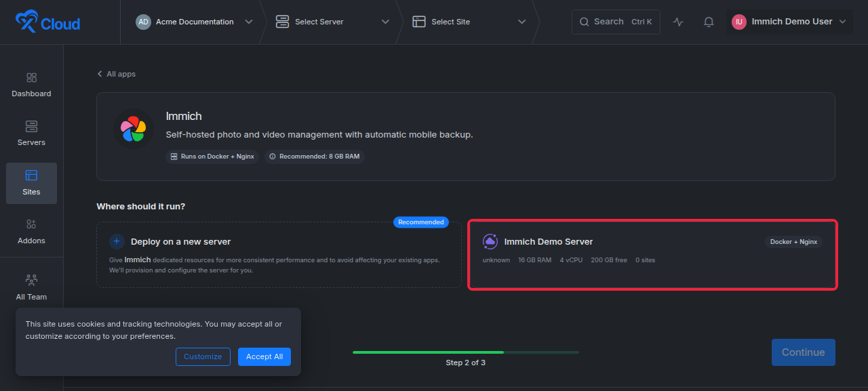
Task: Expand the Select Server dropdown chevron
Action: (x=385, y=22)
